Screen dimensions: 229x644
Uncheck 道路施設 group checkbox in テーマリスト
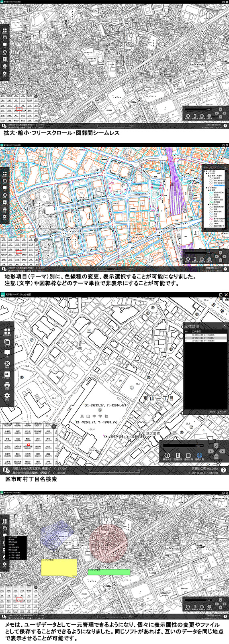pos(210,204)
